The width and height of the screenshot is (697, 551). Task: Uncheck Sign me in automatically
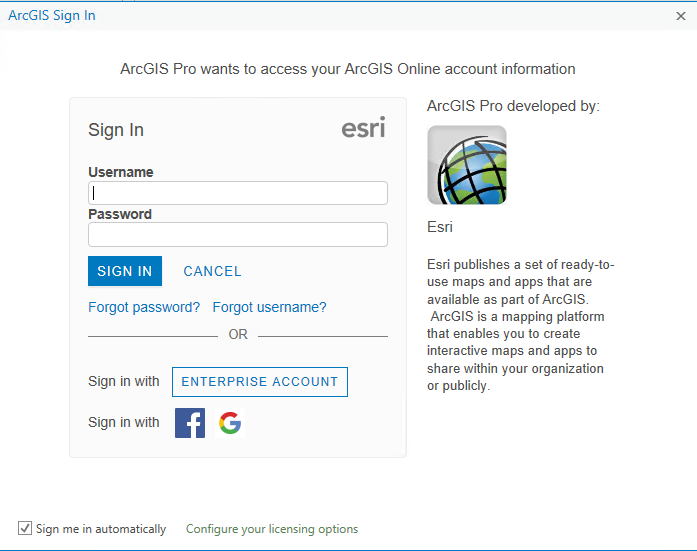pyautogui.click(x=25, y=528)
